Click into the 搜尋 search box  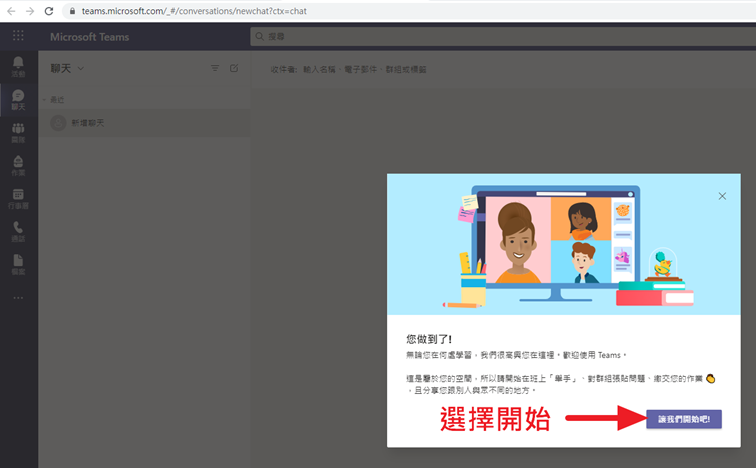tap(503, 37)
